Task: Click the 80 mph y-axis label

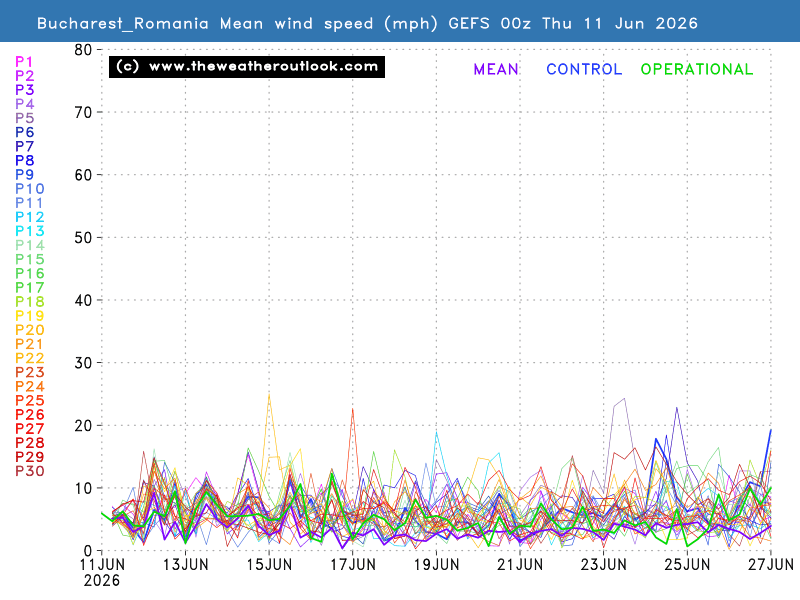Action: 83,50
